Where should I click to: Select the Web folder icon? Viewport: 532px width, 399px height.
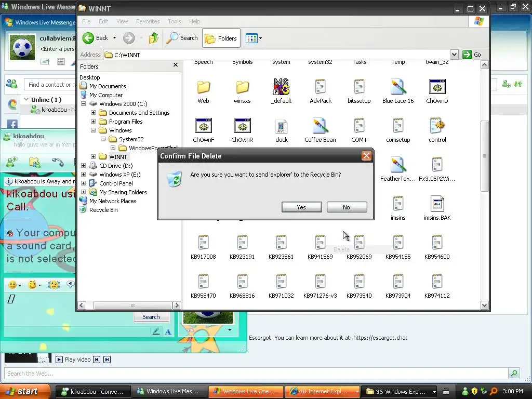coord(203,87)
